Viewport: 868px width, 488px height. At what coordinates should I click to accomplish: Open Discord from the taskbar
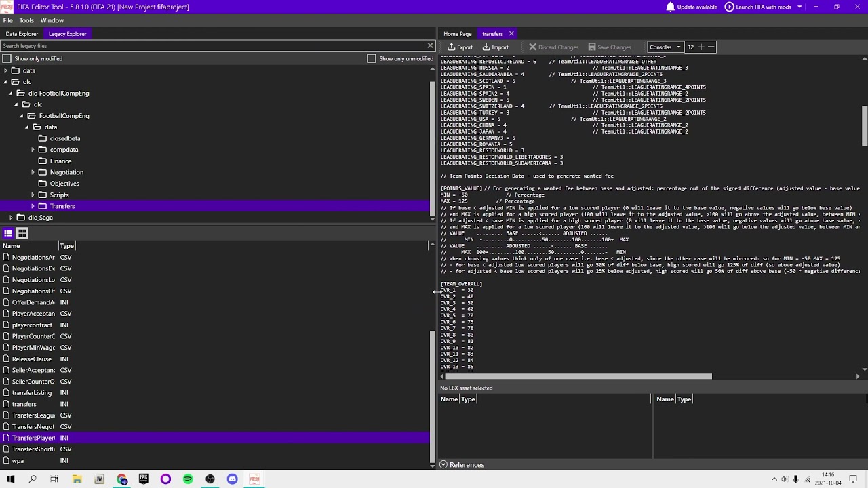click(232, 479)
